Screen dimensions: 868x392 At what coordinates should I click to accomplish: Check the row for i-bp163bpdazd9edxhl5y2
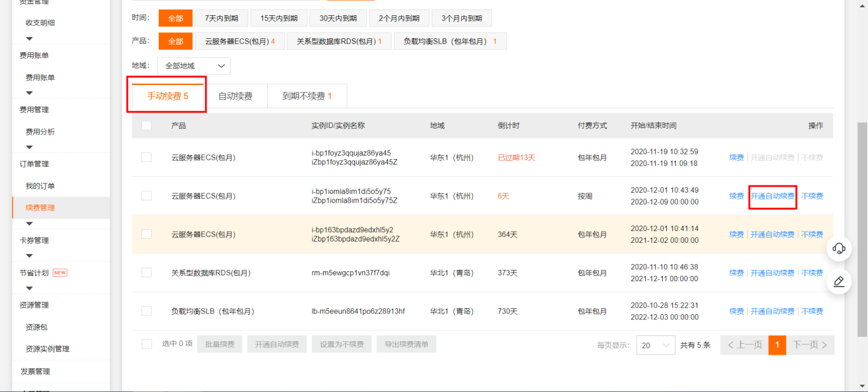(147, 234)
